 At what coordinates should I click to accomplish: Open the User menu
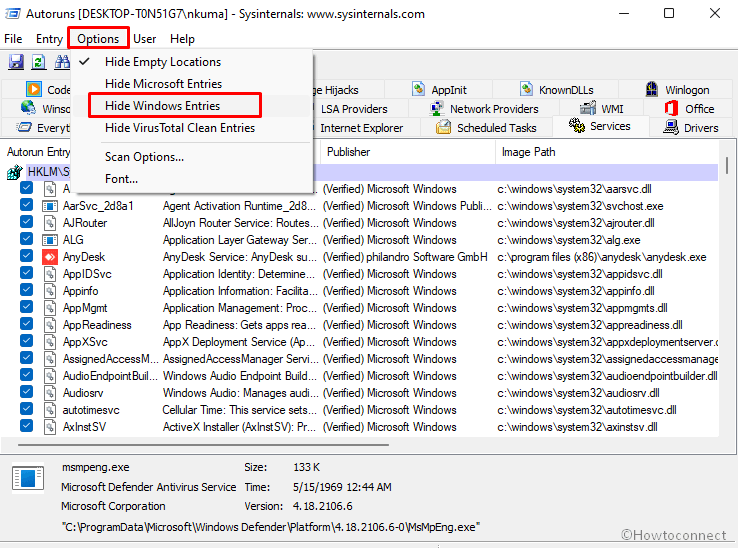[x=144, y=39]
